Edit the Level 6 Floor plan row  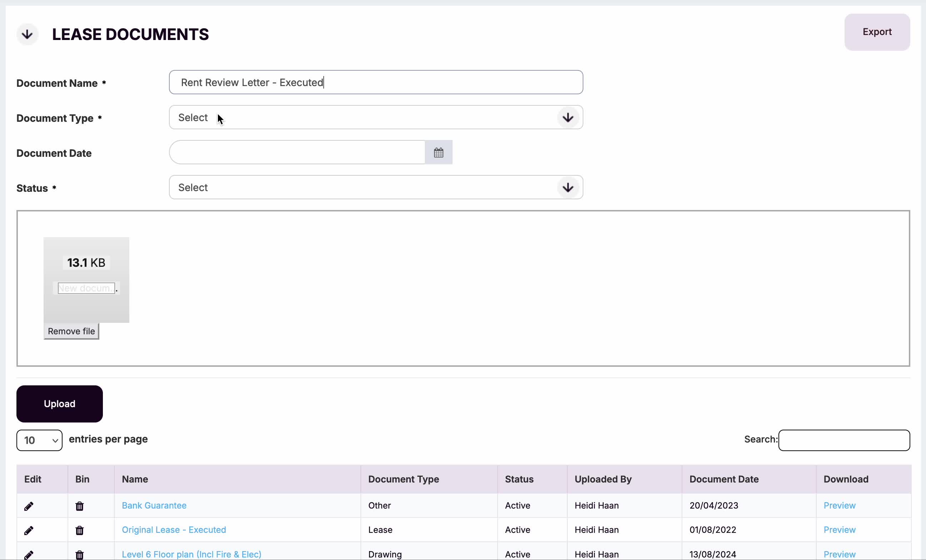click(29, 555)
